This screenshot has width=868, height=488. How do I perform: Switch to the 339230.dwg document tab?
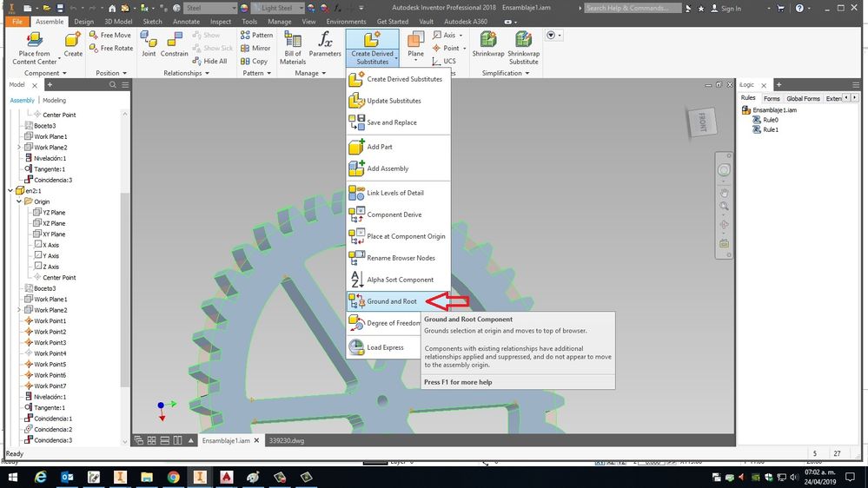[x=286, y=440]
